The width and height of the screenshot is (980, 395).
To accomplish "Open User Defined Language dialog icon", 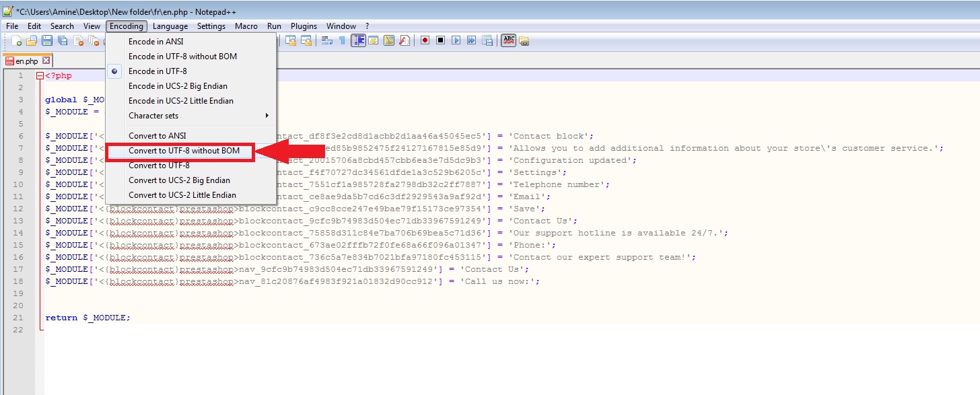I will pos(374,40).
